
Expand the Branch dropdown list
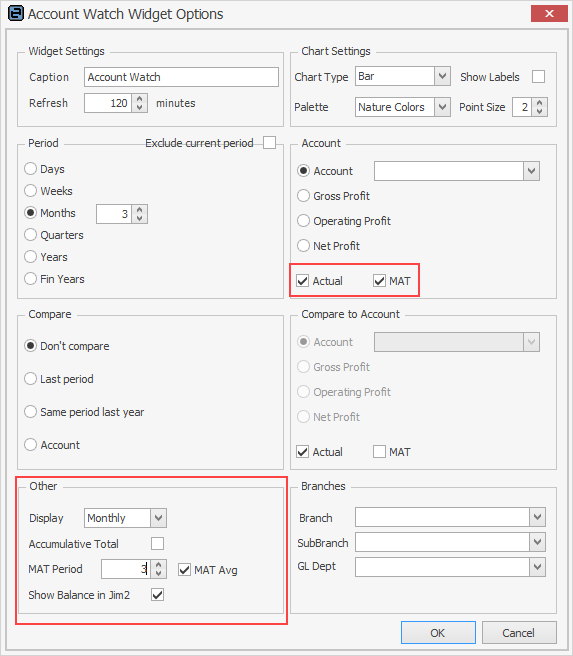[537, 517]
